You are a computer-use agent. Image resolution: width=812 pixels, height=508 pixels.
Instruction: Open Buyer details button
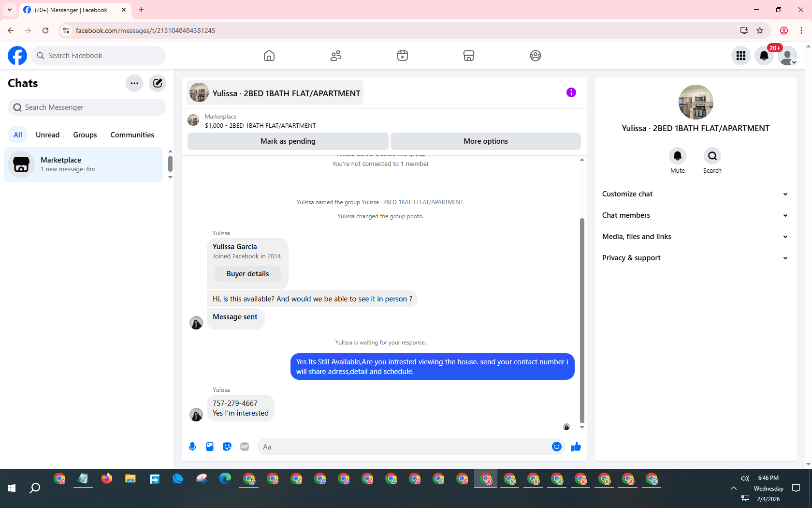tap(247, 274)
